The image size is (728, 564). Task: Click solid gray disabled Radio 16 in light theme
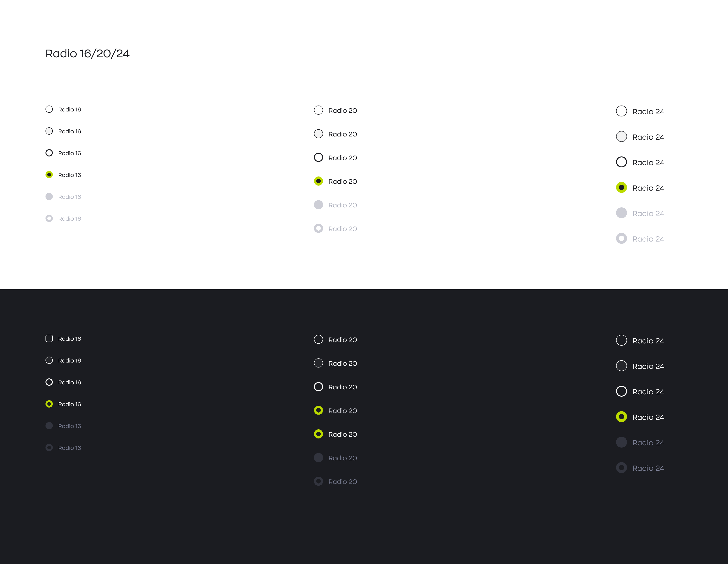49,196
